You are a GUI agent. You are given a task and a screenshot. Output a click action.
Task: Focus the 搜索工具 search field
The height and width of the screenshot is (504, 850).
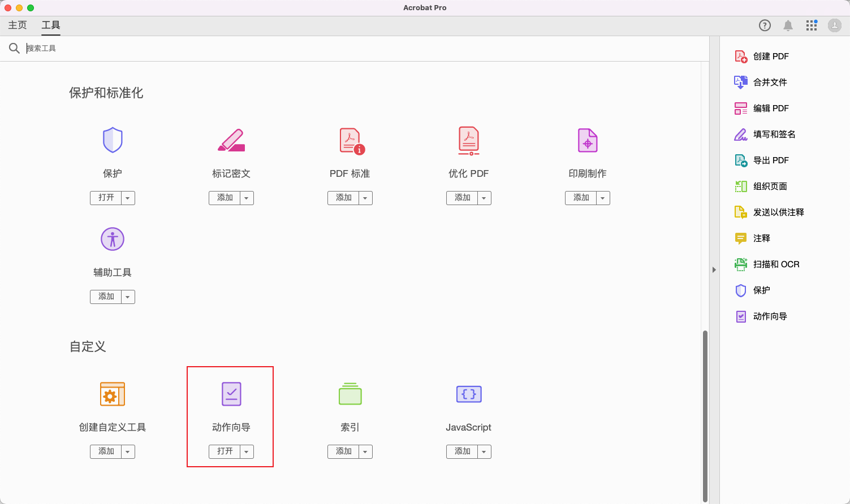tap(365, 49)
